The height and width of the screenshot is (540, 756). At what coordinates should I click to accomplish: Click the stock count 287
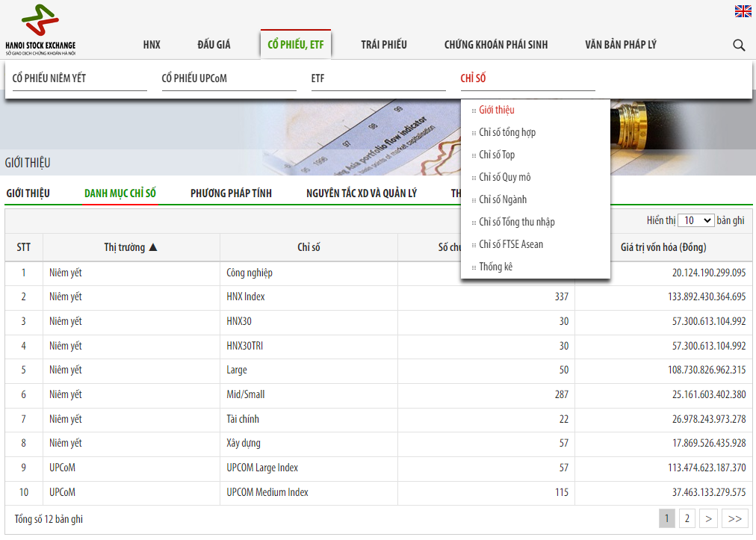561,395
